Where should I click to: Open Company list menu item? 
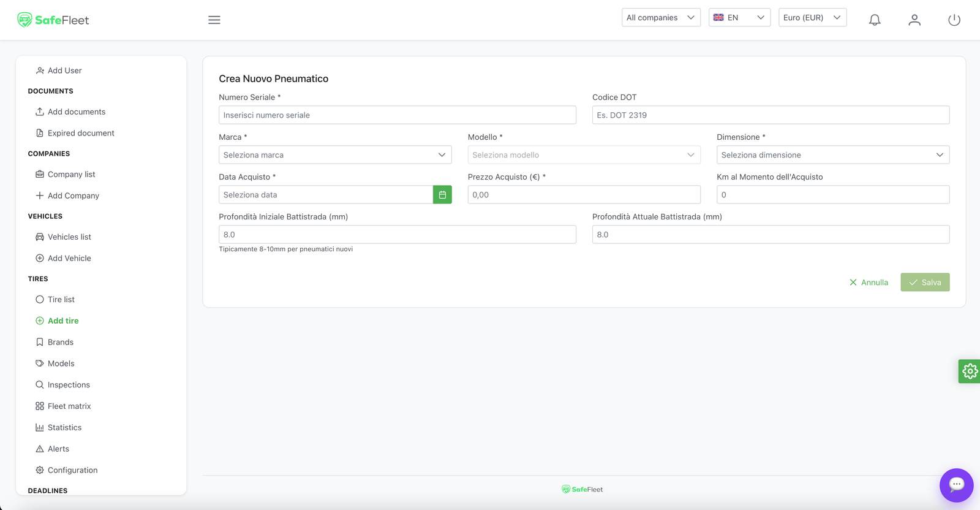click(x=71, y=174)
